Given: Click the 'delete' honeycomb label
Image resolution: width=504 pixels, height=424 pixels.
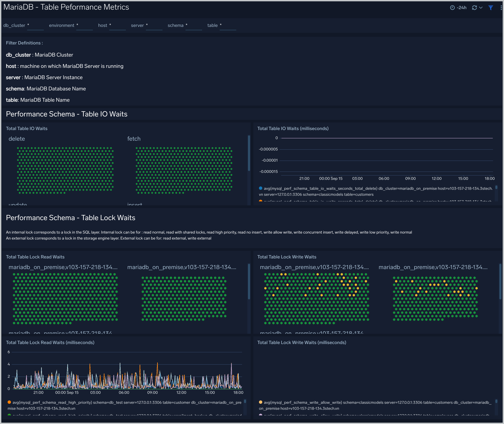Looking at the screenshot, I should pos(17,139).
